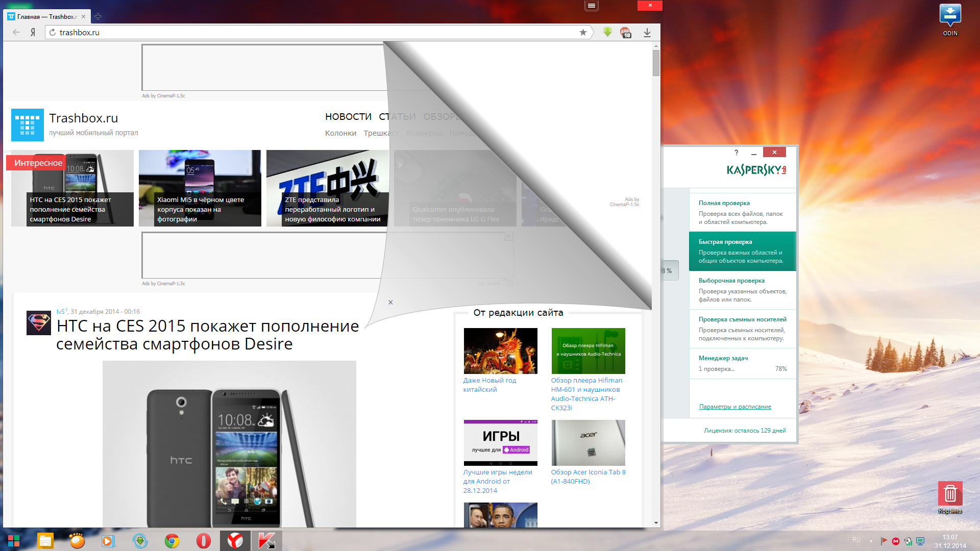Click the browser back arrow
Image resolution: width=980 pixels, height=551 pixels.
click(x=16, y=32)
